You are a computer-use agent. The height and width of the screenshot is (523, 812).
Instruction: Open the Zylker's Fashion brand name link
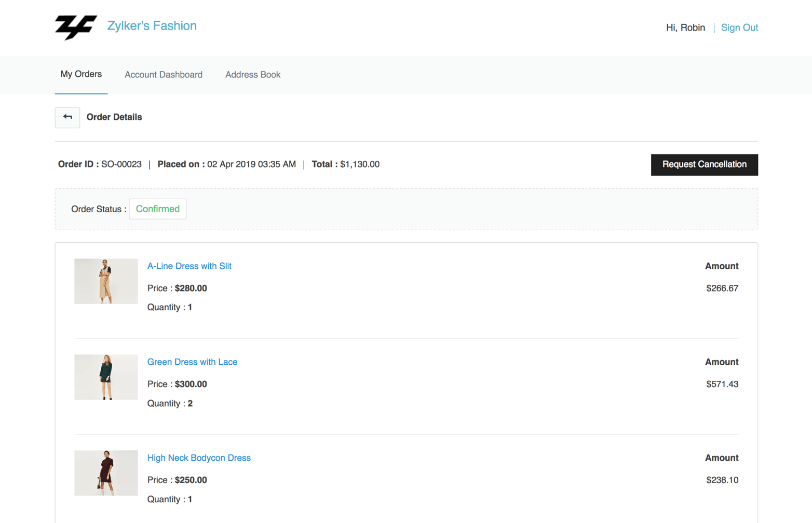click(x=152, y=26)
